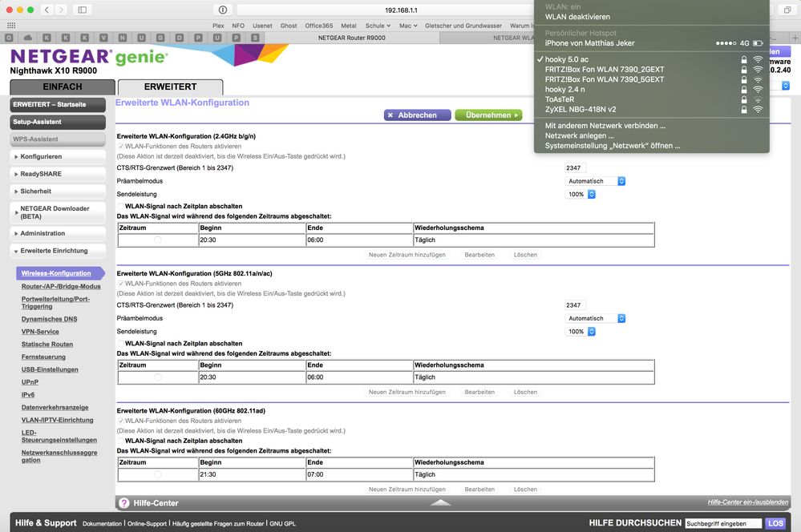This screenshot has height=532, width=801.
Task: Click the cloud pinned tab icon
Action: (x=29, y=38)
